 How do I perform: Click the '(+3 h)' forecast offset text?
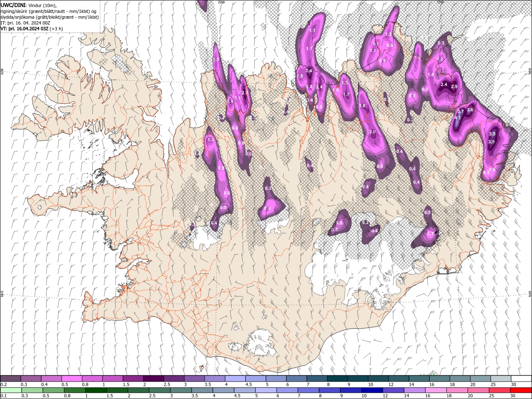point(56,29)
